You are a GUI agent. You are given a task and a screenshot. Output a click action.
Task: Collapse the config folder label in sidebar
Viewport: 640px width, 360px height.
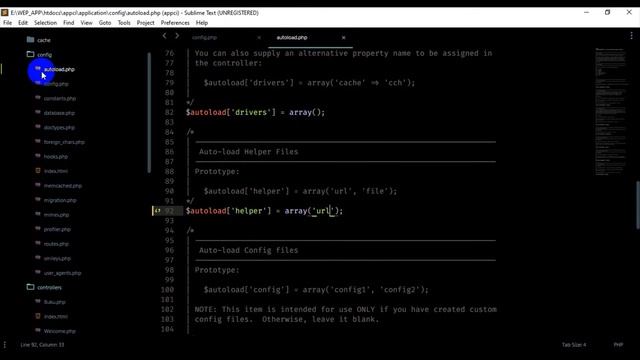coord(44,55)
